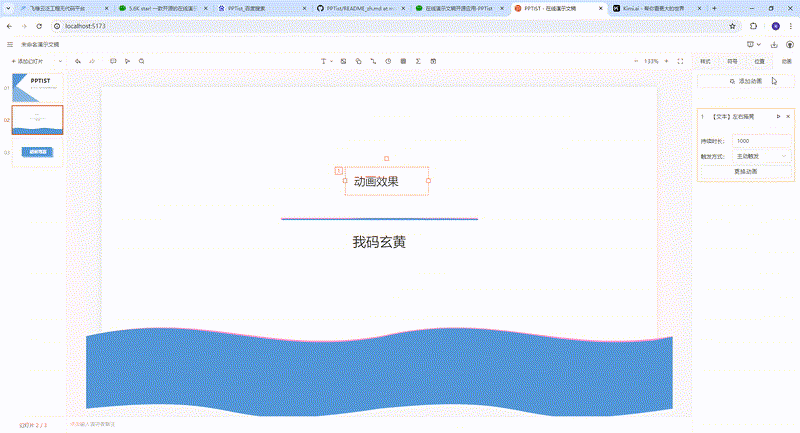Switch to the Symbol tab
The image size is (800, 433).
[732, 61]
